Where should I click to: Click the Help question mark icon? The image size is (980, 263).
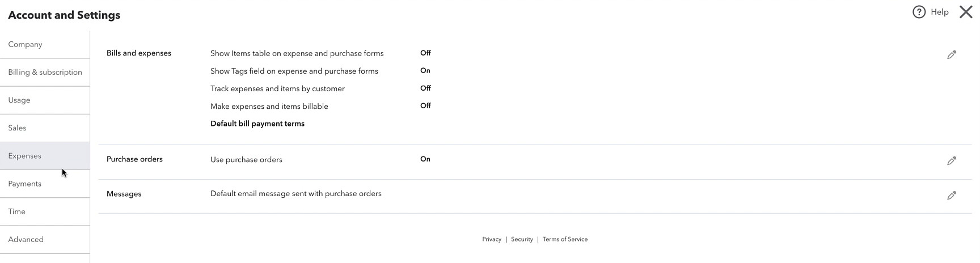click(x=919, y=12)
